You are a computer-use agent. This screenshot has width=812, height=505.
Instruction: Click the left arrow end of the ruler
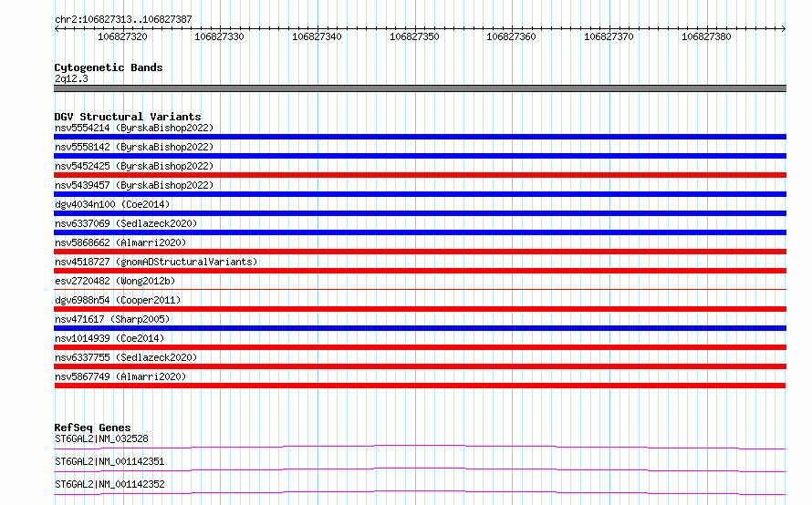(x=57, y=28)
